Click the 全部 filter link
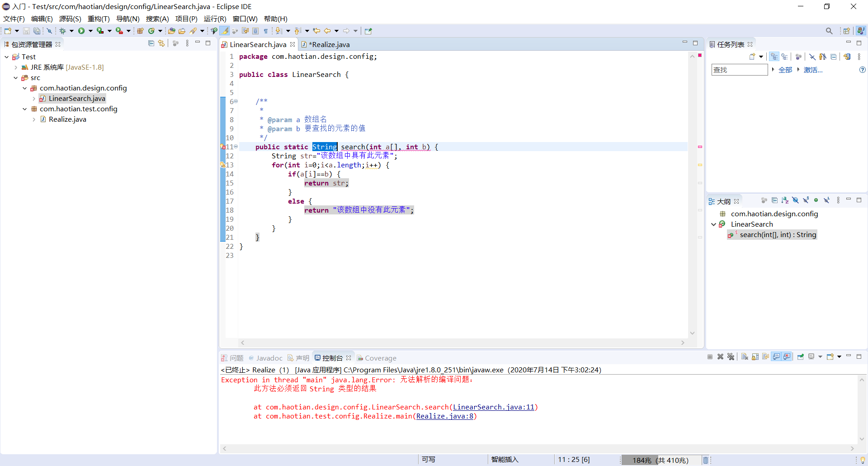The height and width of the screenshot is (466, 868). point(785,70)
